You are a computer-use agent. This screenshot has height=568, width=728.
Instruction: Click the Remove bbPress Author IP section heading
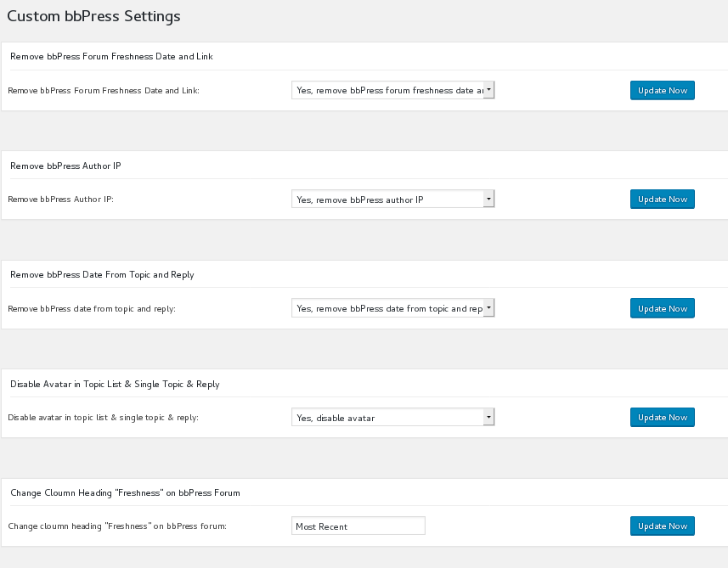[x=67, y=166]
